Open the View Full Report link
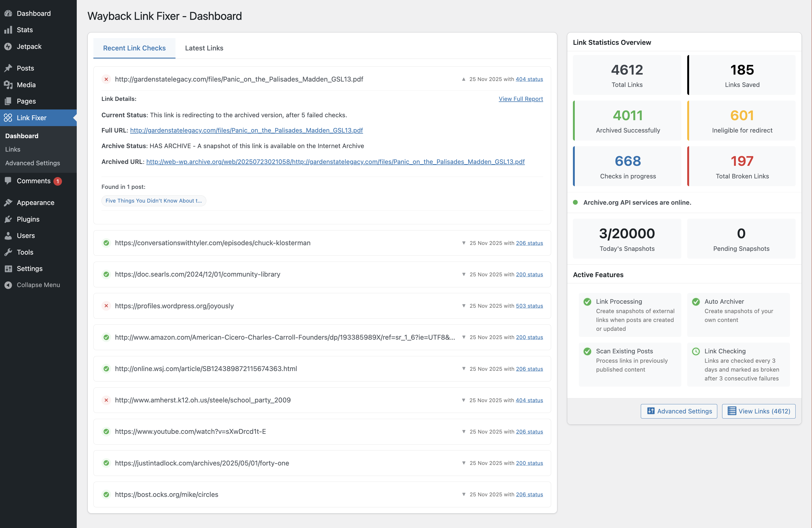 (521, 99)
